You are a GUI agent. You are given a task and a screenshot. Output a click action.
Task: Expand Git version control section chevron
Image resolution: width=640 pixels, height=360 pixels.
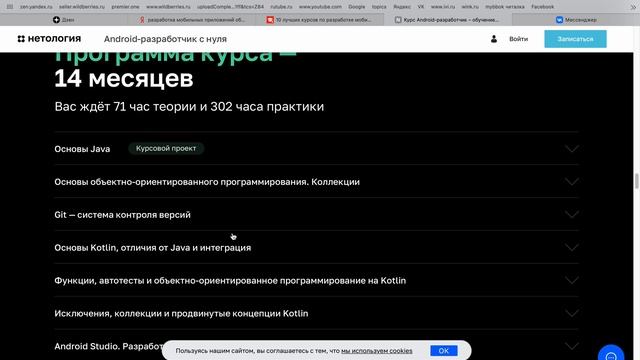[x=572, y=215]
